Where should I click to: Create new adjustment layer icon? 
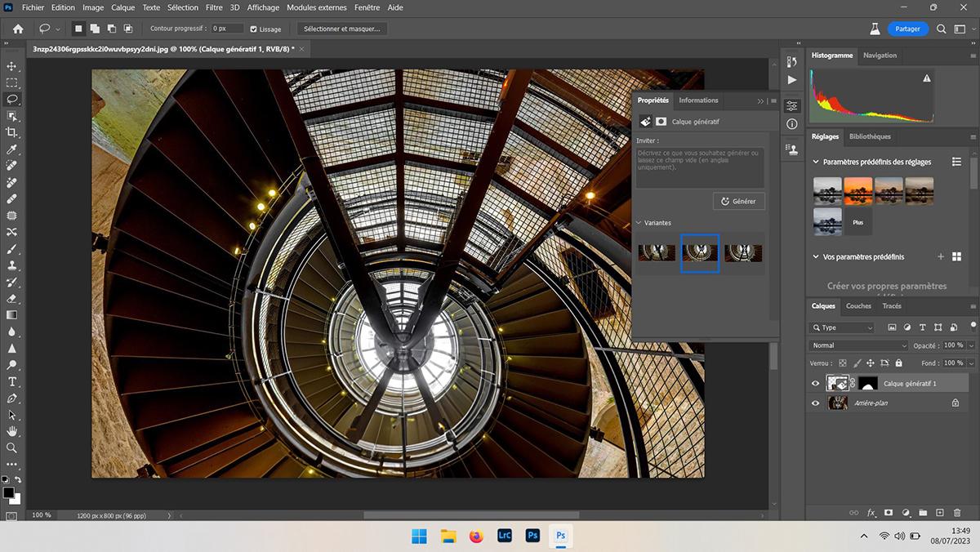[x=906, y=513]
